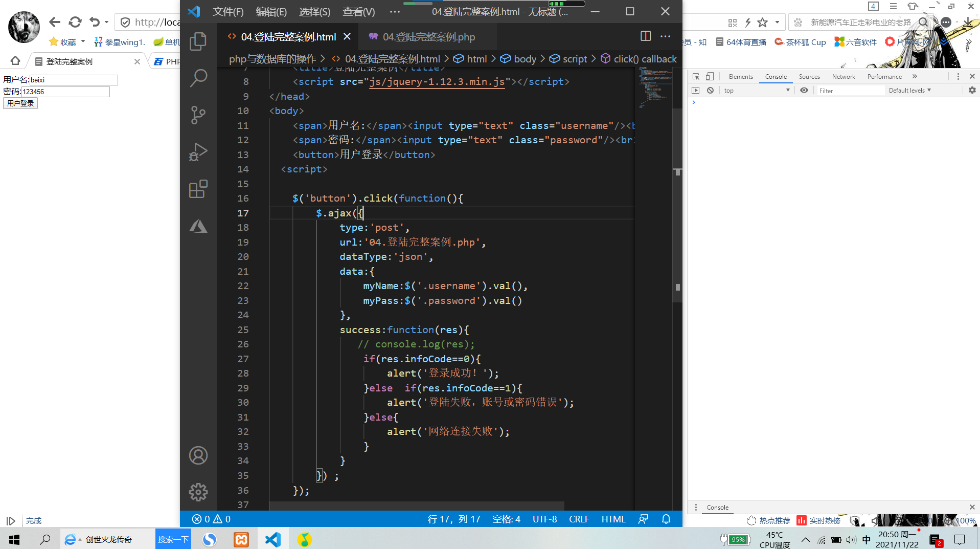980x549 pixels.
Task: Show console sidebar in DevTools
Action: pyautogui.click(x=695, y=90)
